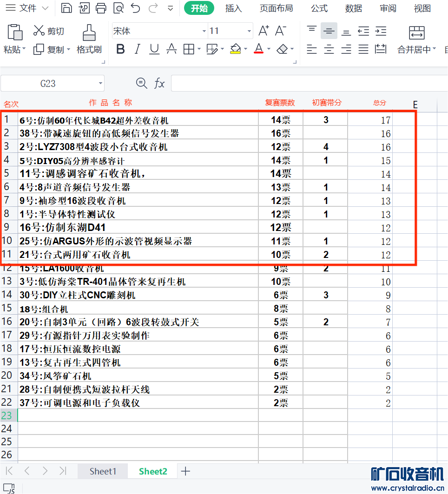Open the font name dropdown 宋体
Image resolution: width=448 pixels, height=494 pixels.
tap(204, 31)
